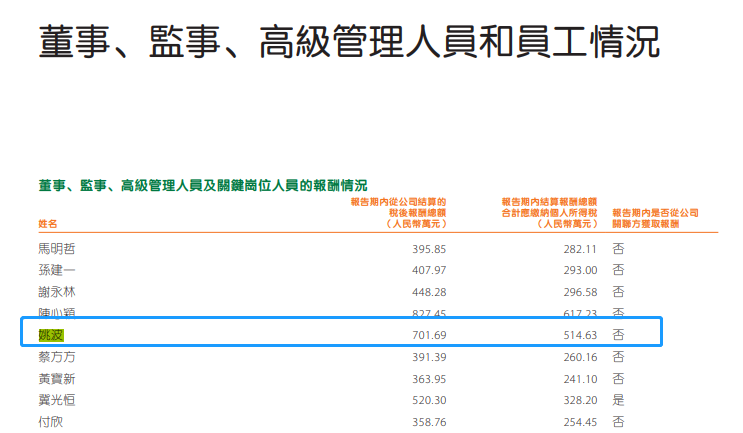Click 否 in 黃寶新's row

pos(618,379)
